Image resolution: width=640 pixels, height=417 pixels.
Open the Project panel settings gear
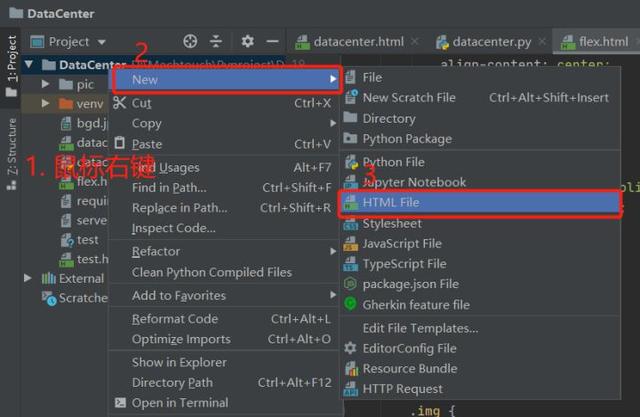click(x=247, y=41)
